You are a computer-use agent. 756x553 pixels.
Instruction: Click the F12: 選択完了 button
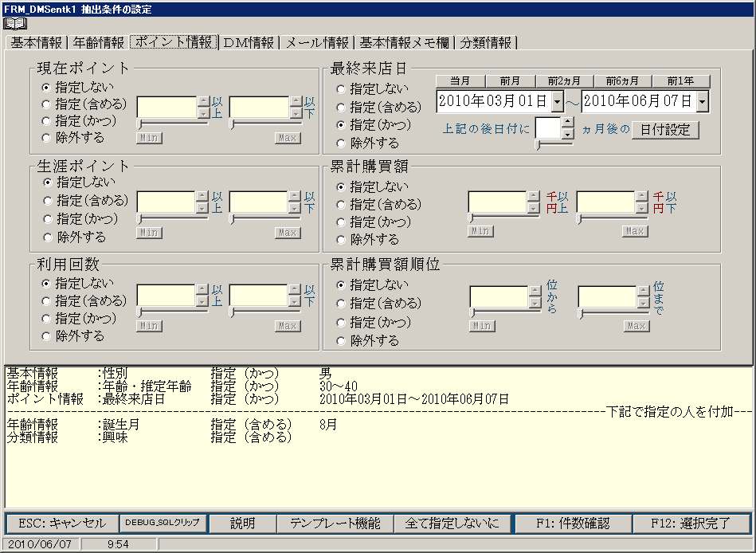[x=691, y=524]
